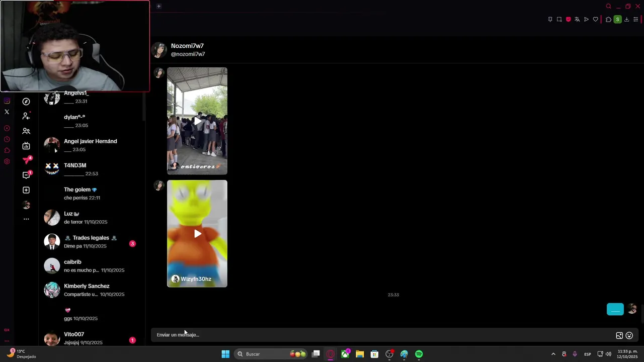This screenshot has height=362, width=644.
Task: Click the translate page icon
Action: (577, 20)
